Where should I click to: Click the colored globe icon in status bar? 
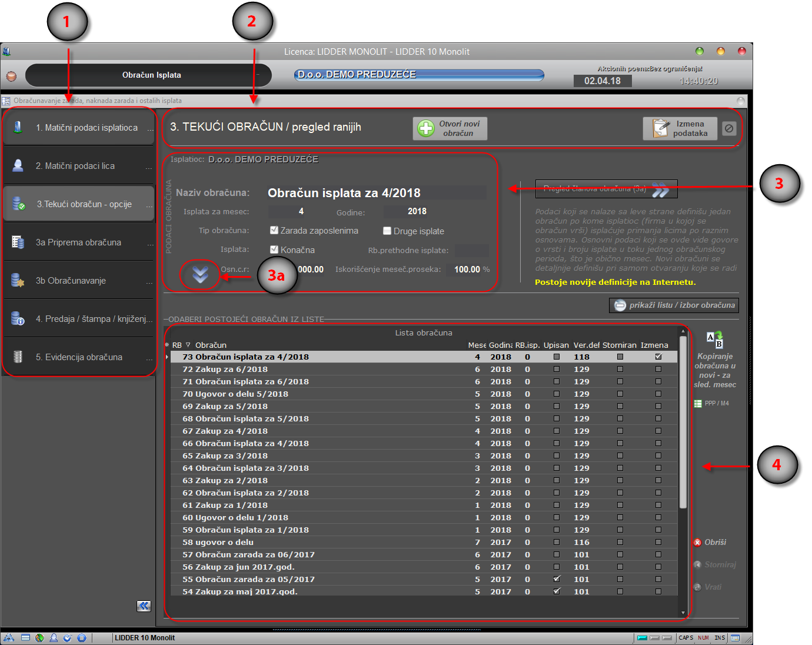tap(39, 638)
